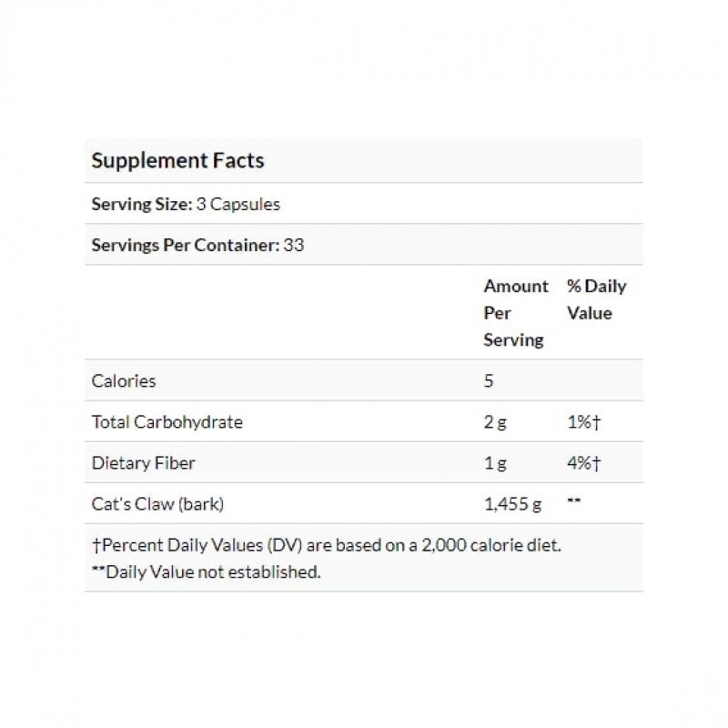Click the 2 g carbohydrate amount
The height and width of the screenshot is (728, 728).
click(x=495, y=421)
